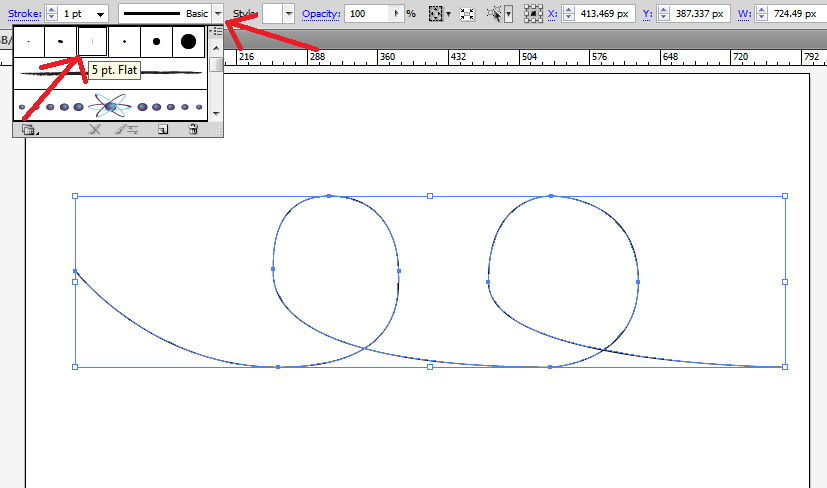The width and height of the screenshot is (827, 488).
Task: Click the Select Similar Objects cursor icon
Action: tap(494, 14)
